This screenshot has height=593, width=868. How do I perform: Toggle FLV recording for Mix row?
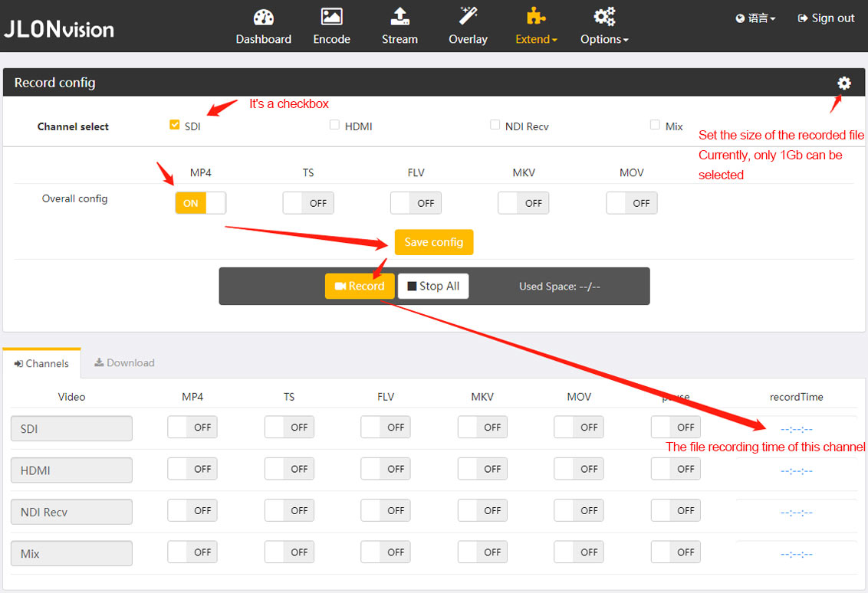pos(385,552)
